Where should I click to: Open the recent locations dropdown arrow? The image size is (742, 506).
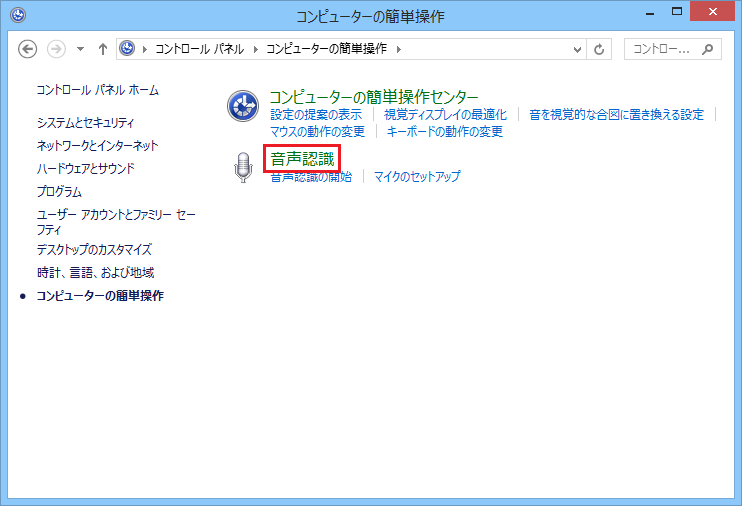pos(79,49)
